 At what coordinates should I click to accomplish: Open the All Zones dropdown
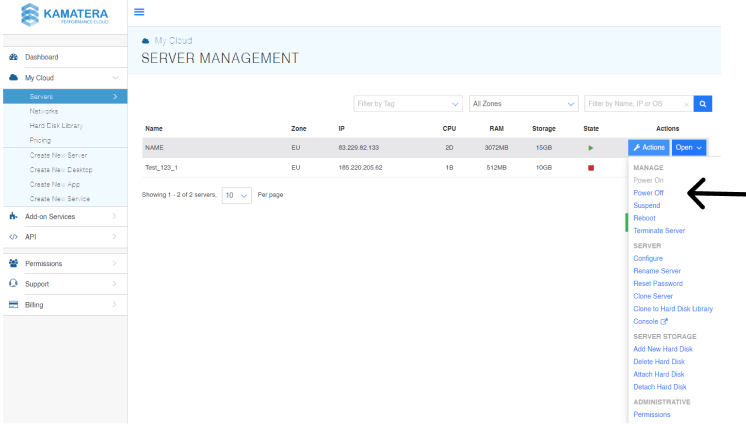[523, 103]
